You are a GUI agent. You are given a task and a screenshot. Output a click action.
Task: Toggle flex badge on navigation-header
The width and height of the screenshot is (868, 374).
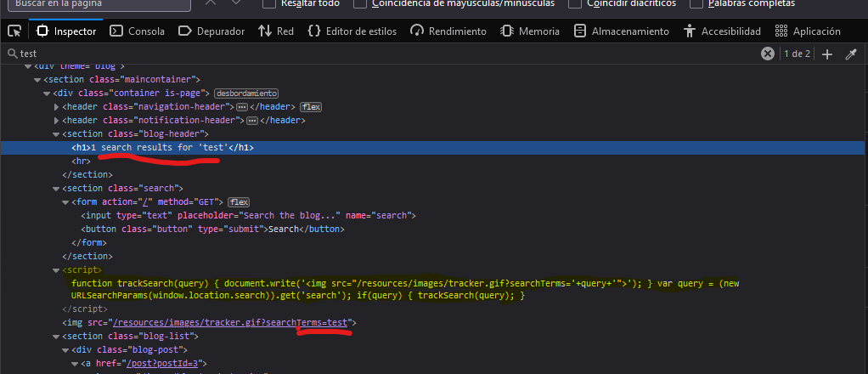[311, 106]
